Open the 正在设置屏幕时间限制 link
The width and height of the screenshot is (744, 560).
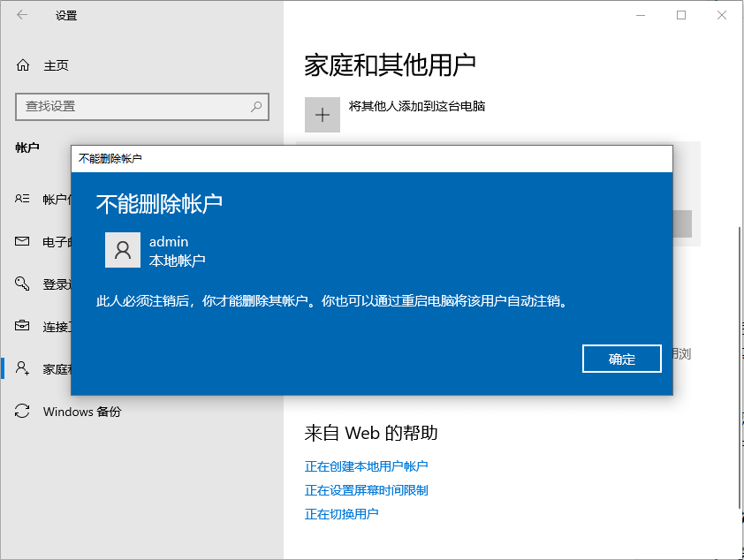[x=368, y=489]
